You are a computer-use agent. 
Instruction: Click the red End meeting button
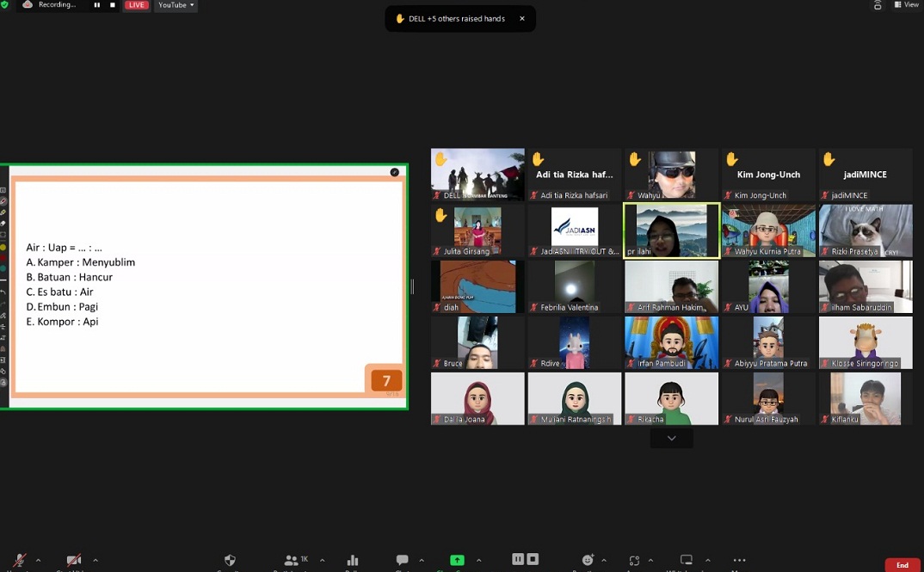[902, 565]
